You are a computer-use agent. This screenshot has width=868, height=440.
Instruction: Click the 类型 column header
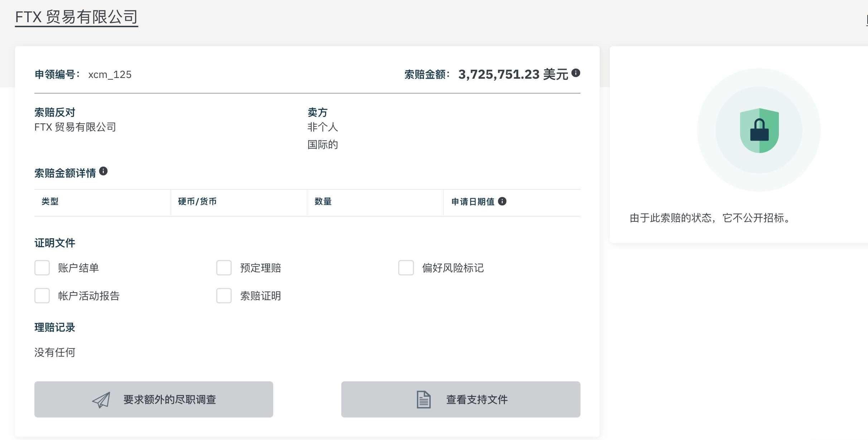click(50, 201)
